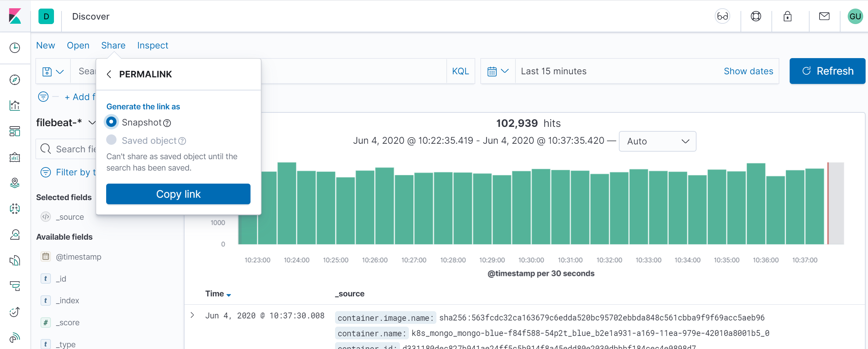
Task: Open the D space selector badge
Action: point(46,16)
